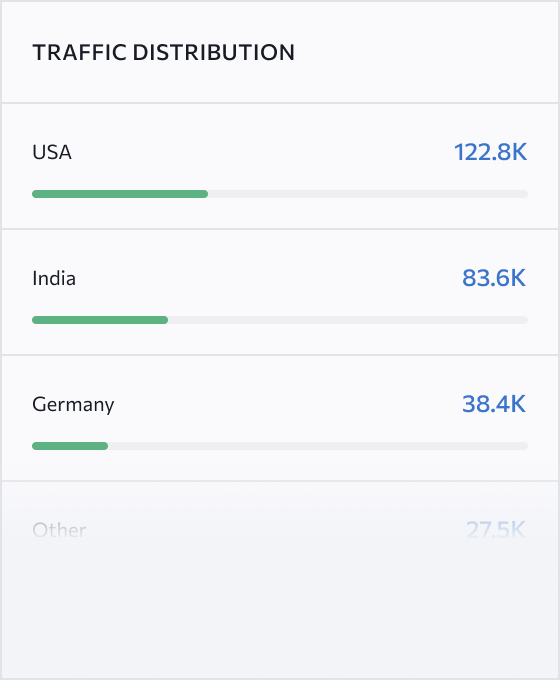This screenshot has height=680, width=560.
Task: Open the Germany 38.4K traffic value
Action: [494, 404]
